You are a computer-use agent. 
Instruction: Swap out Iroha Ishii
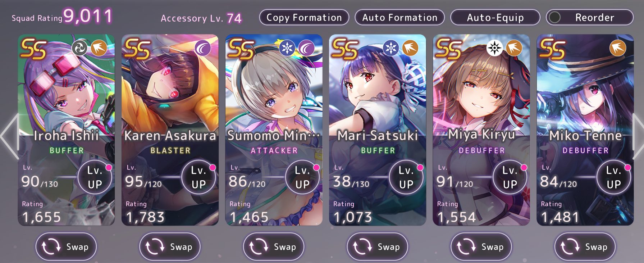coord(66,247)
